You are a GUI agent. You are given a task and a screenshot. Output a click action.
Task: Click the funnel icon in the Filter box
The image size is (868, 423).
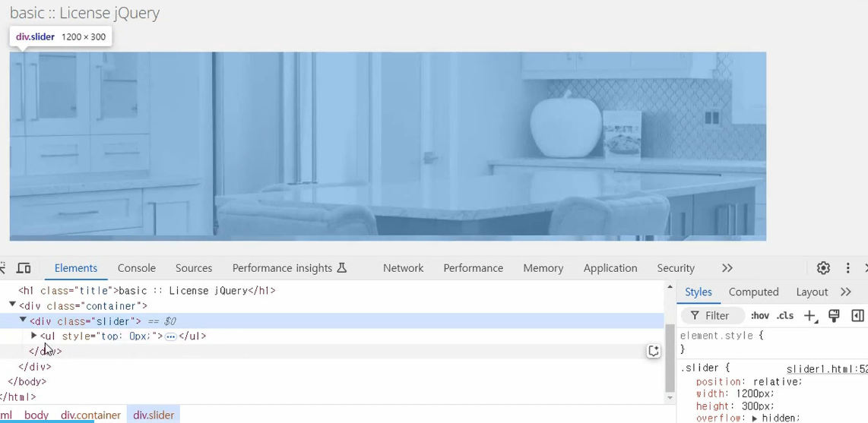click(x=694, y=316)
